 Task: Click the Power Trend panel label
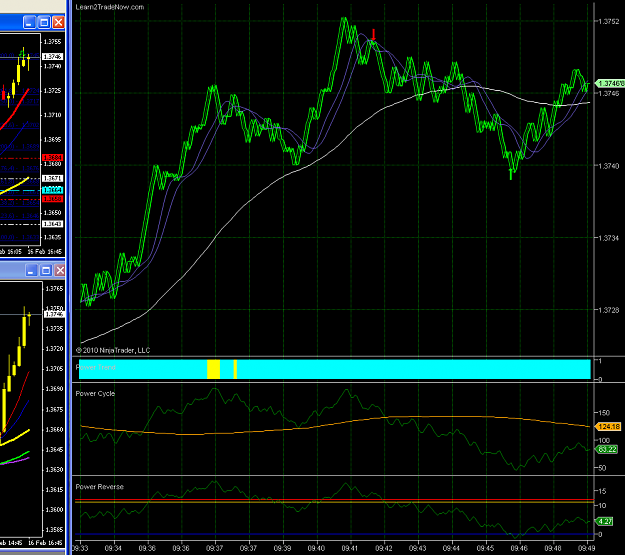[96, 367]
